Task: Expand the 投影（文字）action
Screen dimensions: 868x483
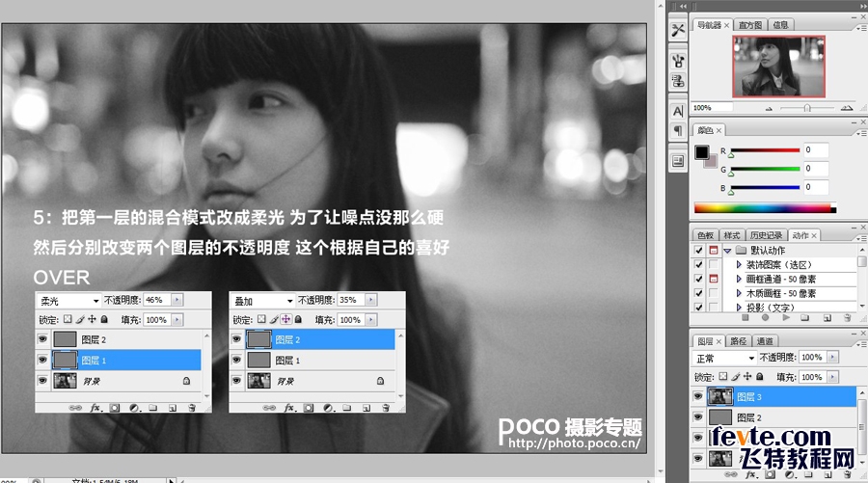Action: (739, 308)
